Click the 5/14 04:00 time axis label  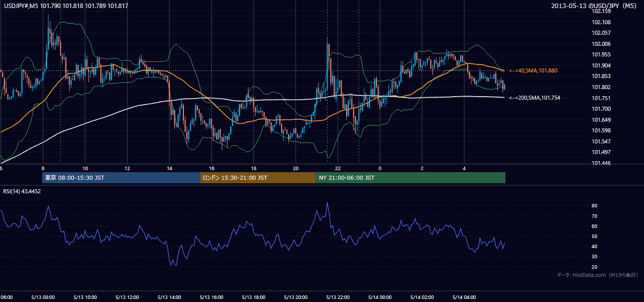(x=464, y=297)
